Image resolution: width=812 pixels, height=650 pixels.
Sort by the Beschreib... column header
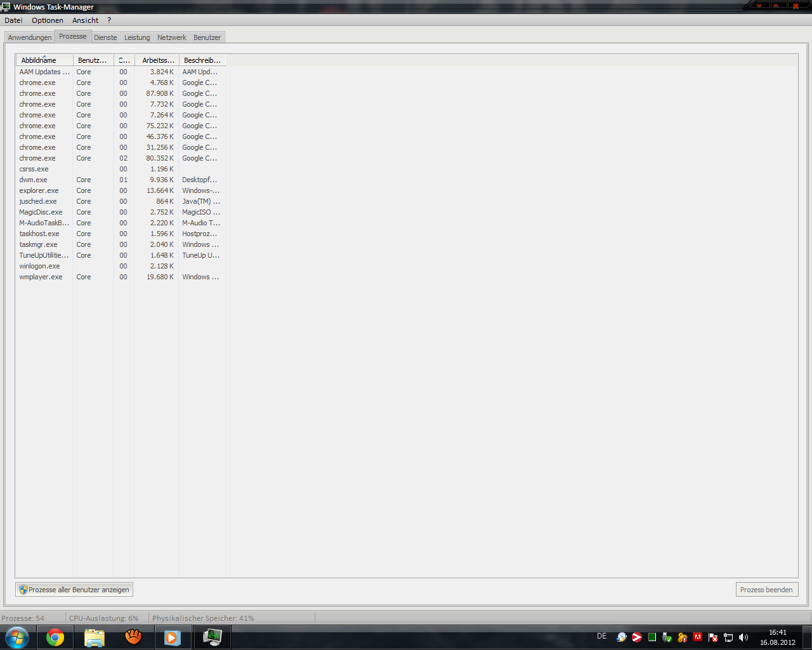tap(202, 60)
